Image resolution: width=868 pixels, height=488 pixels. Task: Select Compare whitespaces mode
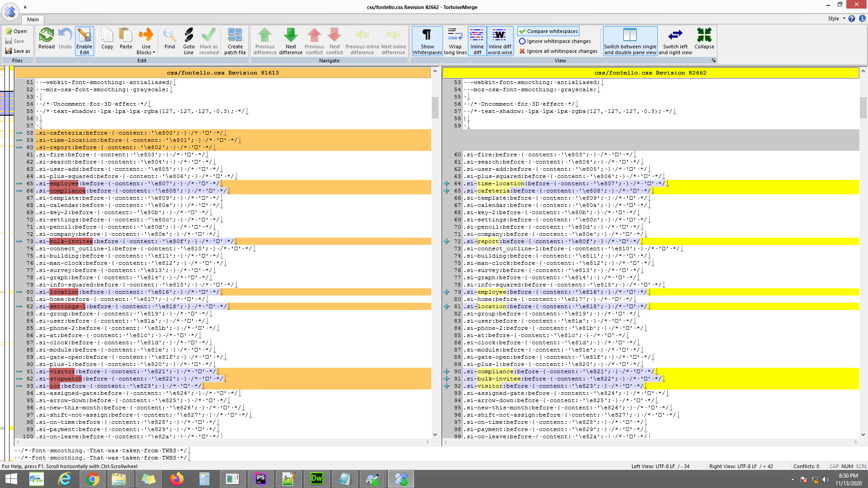point(548,31)
